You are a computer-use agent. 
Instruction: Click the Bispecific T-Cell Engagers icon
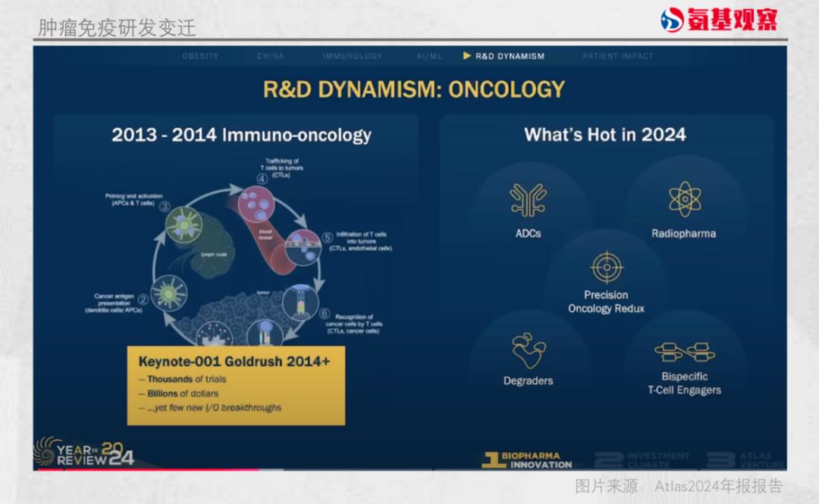click(684, 352)
